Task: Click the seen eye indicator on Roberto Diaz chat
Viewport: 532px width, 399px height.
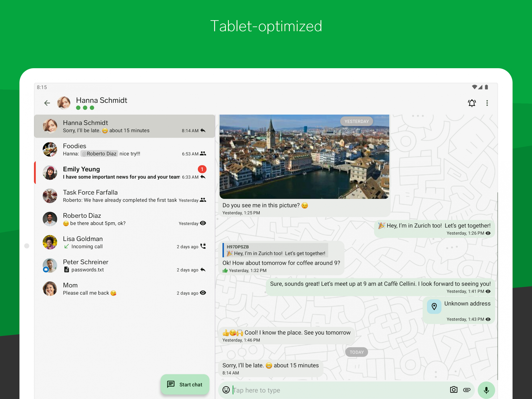Action: click(203, 223)
